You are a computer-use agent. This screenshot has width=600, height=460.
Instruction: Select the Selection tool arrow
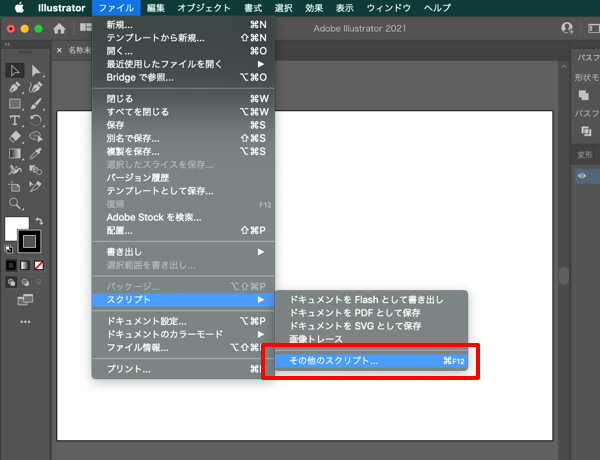pyautogui.click(x=15, y=70)
